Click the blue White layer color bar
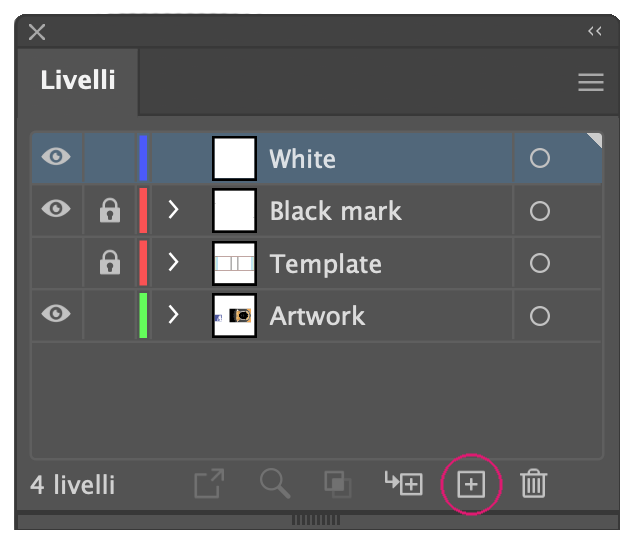 click(143, 158)
